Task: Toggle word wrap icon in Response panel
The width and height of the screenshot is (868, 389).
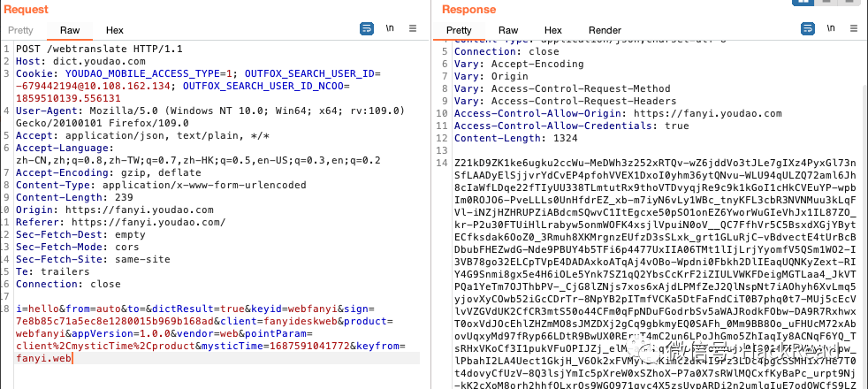Action: point(808,29)
